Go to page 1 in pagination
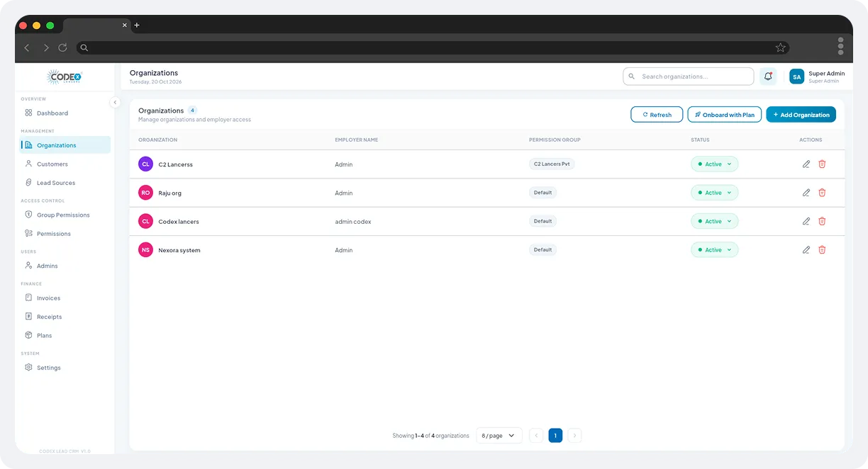 point(555,436)
